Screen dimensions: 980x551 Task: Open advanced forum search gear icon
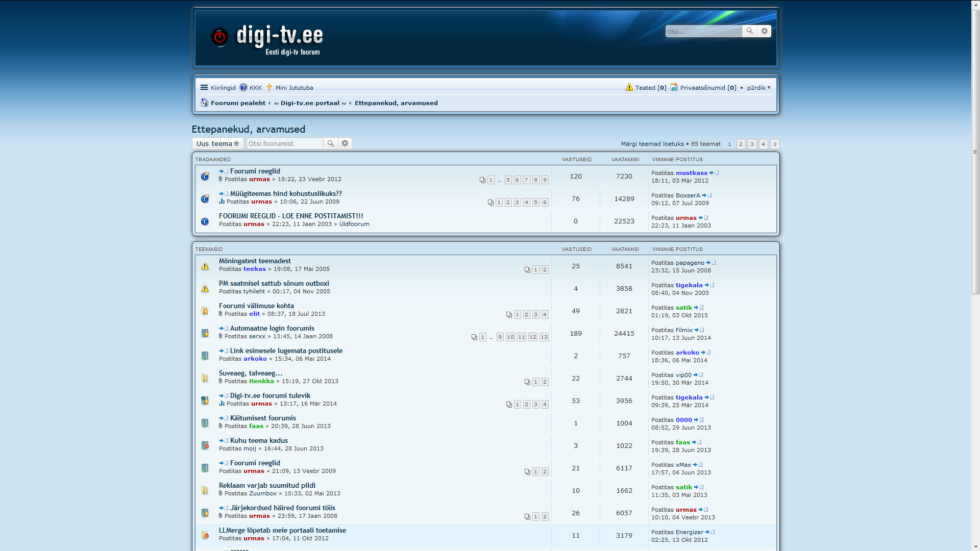coord(345,143)
